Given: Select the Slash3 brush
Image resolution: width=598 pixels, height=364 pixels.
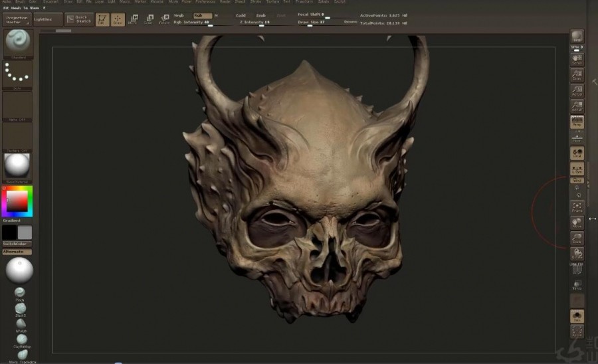Looking at the screenshot, I should (21, 310).
